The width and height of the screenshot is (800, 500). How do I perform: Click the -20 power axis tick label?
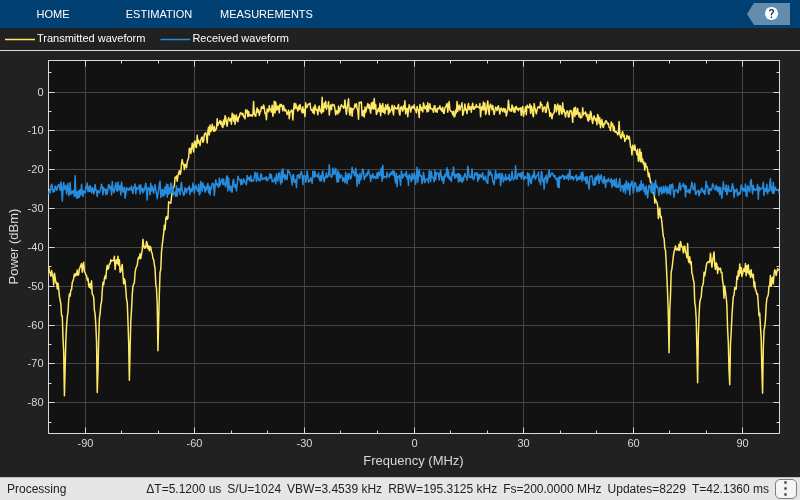tap(36, 169)
